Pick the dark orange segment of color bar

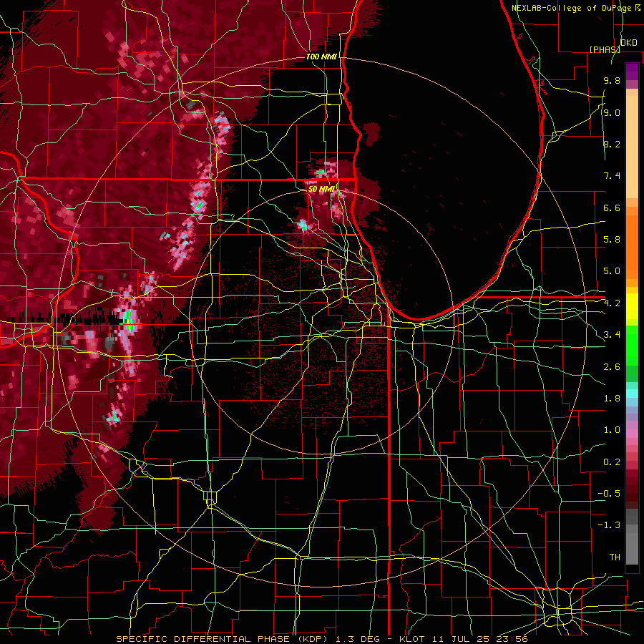tap(632, 248)
